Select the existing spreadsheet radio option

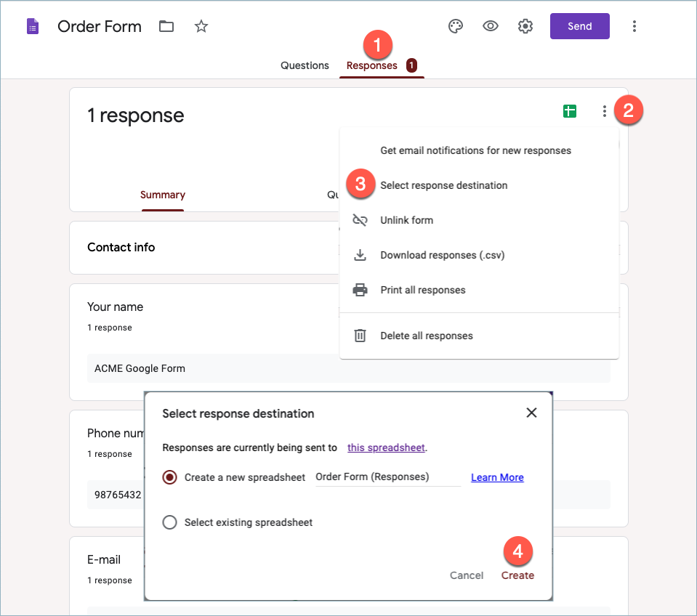[170, 522]
